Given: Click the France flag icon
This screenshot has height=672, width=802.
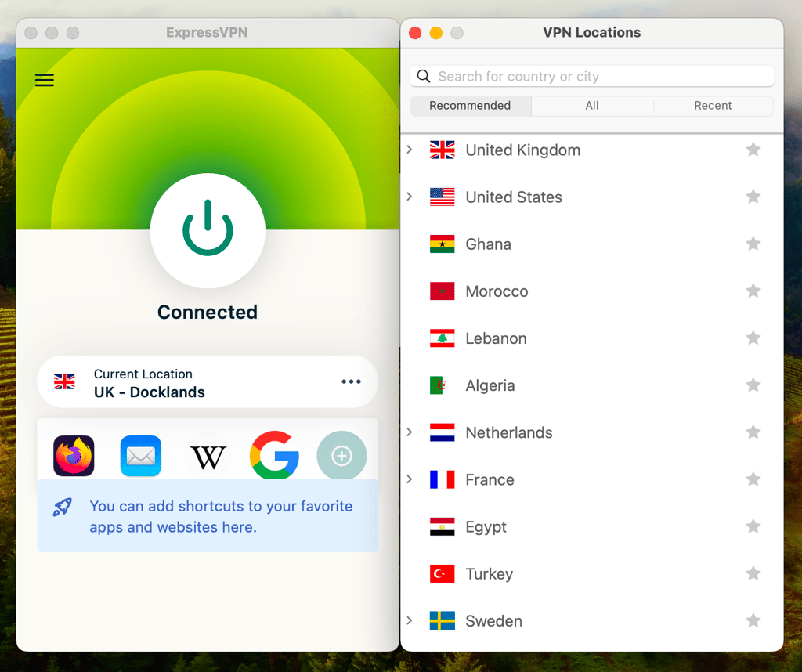Looking at the screenshot, I should 443,479.
